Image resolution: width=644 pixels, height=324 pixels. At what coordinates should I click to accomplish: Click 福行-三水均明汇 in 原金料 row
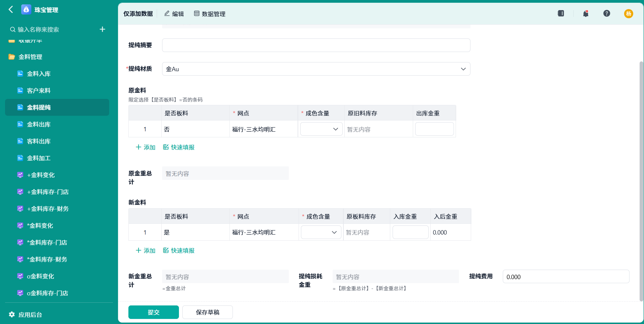[x=254, y=129]
